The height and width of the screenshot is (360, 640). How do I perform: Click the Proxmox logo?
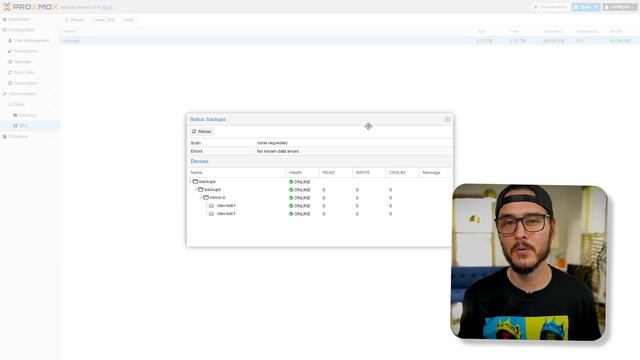point(30,7)
